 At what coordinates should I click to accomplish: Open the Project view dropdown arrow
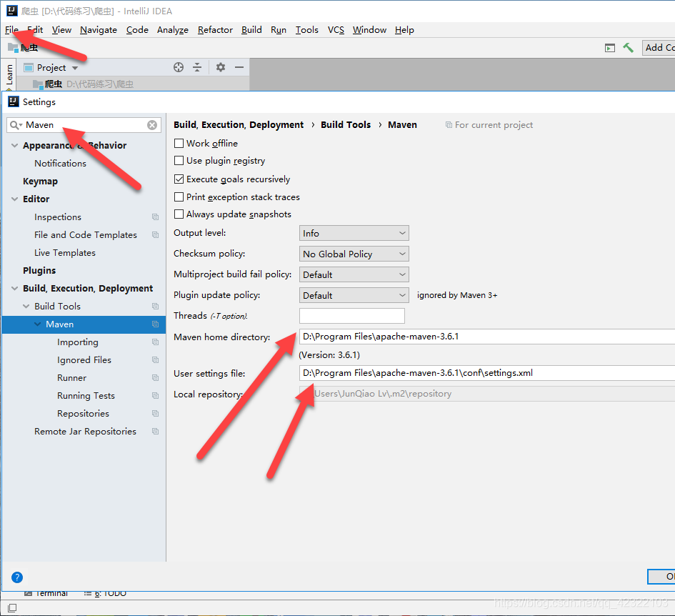coord(75,68)
